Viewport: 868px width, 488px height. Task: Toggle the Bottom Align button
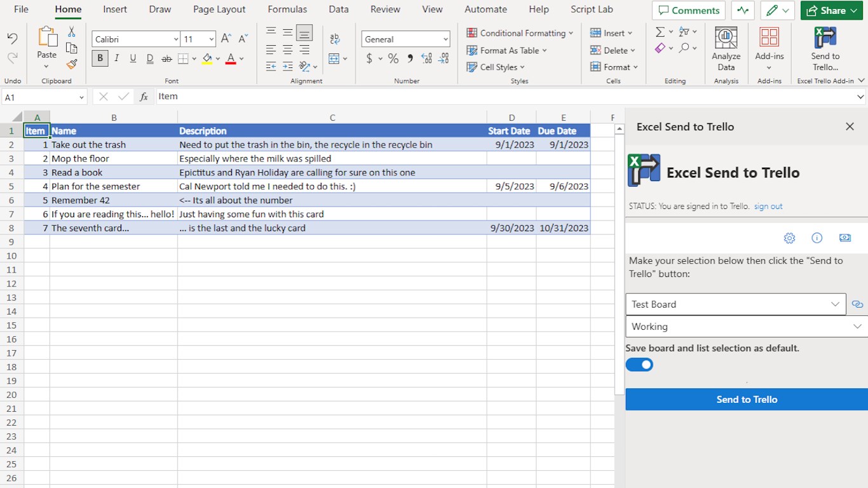304,32
